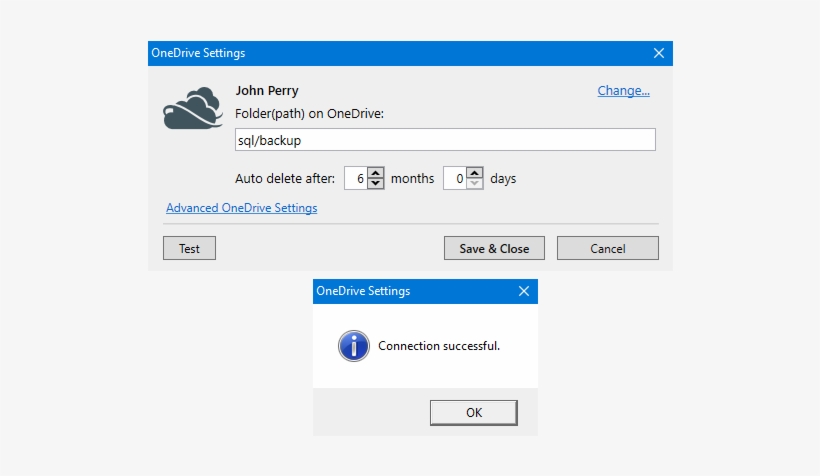
Task: Click the Save & Close button
Action: 494,248
